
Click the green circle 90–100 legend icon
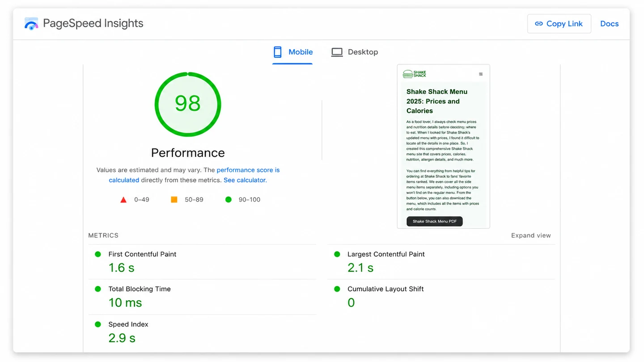pyautogui.click(x=229, y=200)
